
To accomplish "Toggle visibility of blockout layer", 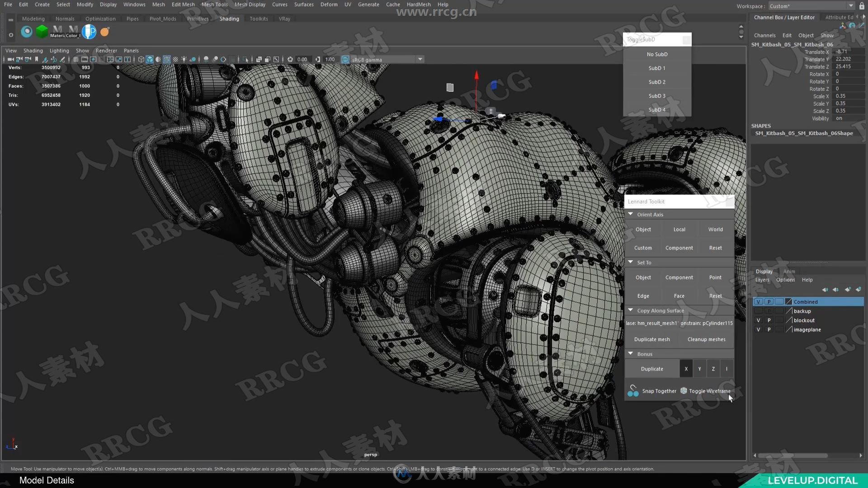I will [x=758, y=320].
